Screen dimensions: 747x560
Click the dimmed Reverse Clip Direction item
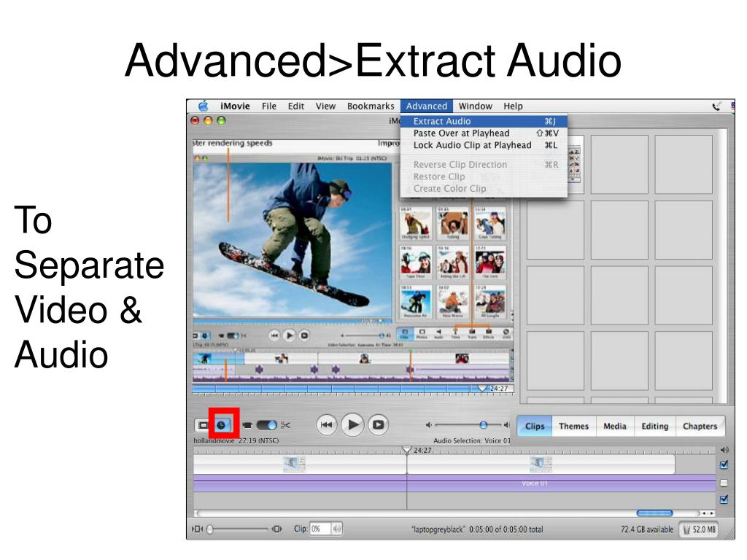[484, 164]
